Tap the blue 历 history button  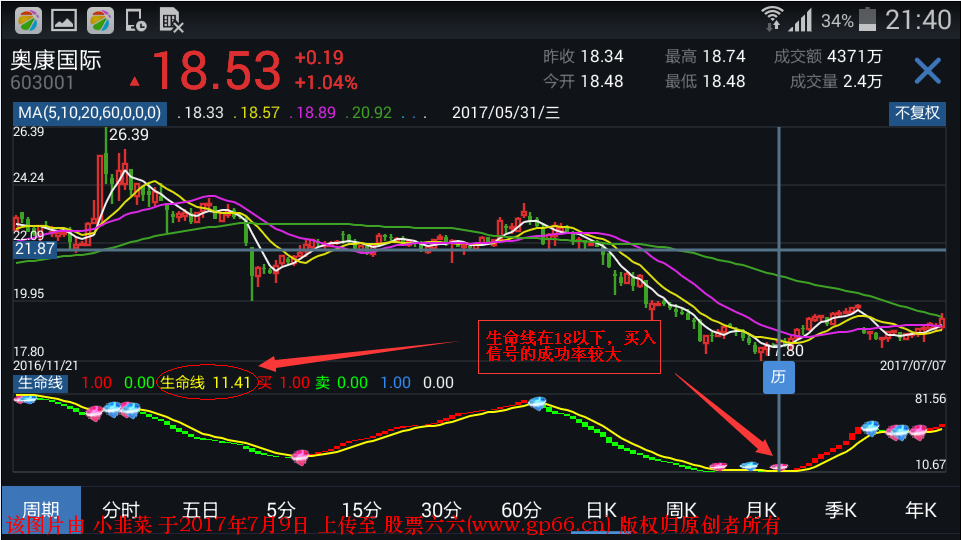[779, 377]
